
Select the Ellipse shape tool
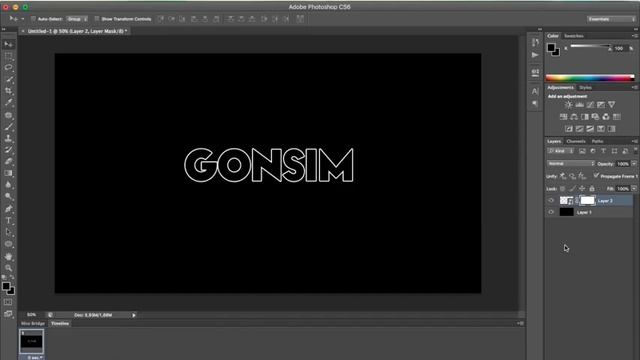pyautogui.click(x=8, y=244)
